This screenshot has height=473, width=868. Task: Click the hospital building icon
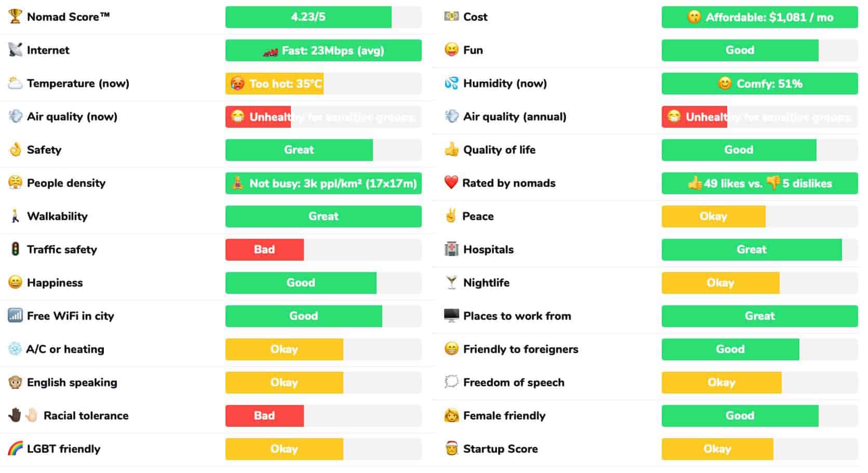(x=451, y=249)
